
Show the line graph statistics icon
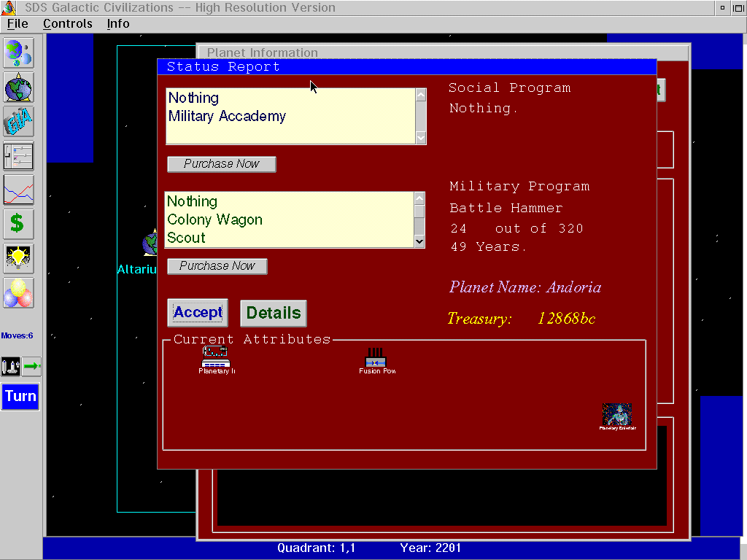pos(18,190)
